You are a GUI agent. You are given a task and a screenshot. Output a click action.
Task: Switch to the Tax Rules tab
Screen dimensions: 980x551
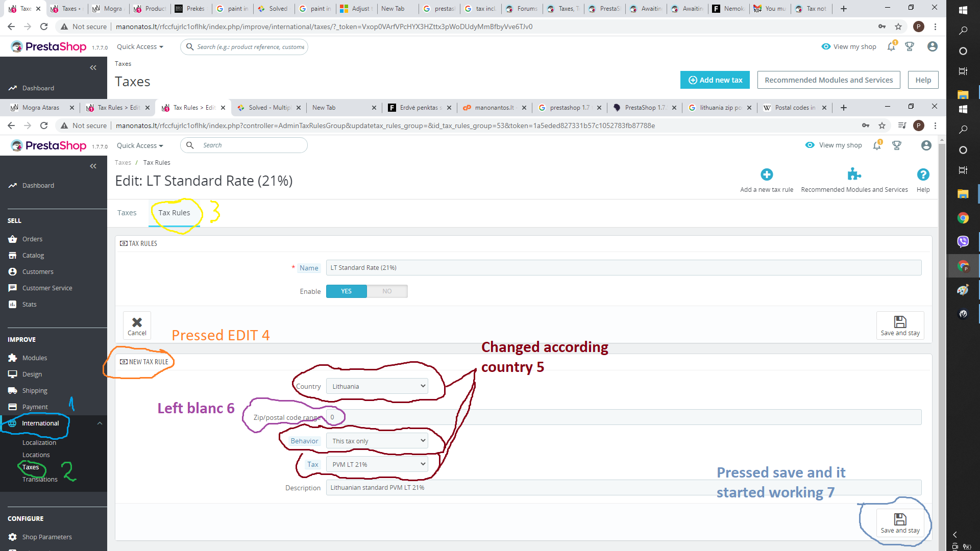[x=174, y=213]
